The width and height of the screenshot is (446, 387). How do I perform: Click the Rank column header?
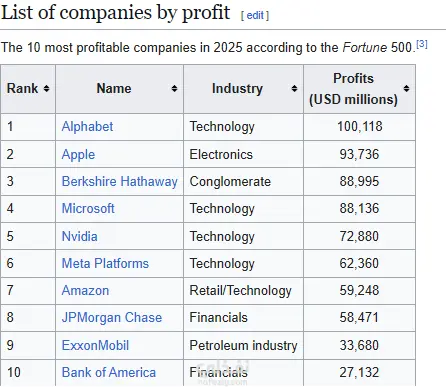22,89
